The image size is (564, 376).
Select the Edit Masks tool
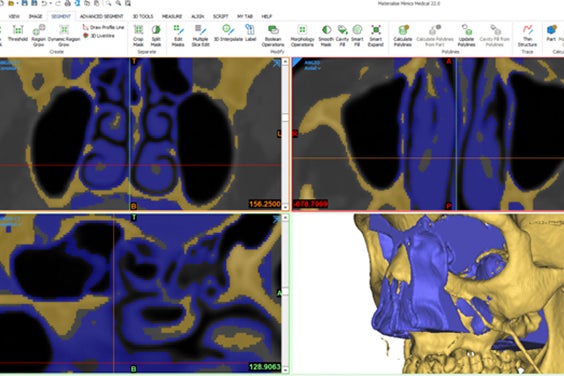pos(178,36)
